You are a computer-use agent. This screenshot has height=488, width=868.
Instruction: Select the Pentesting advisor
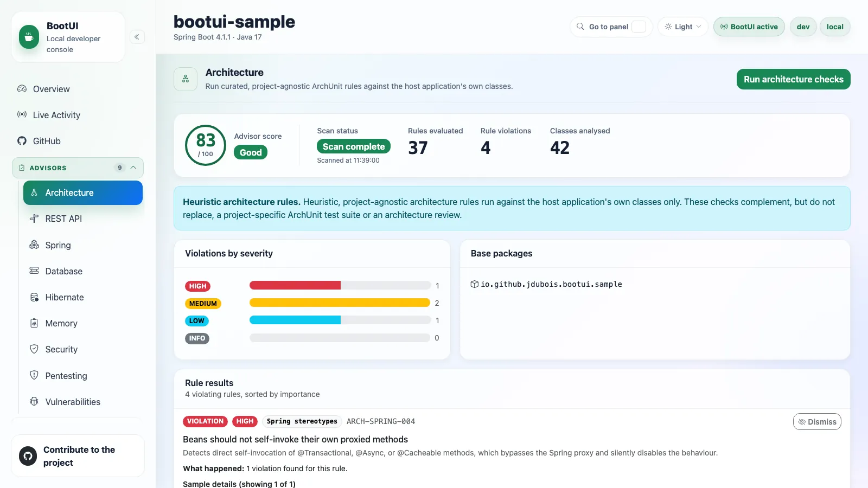[x=83, y=376]
